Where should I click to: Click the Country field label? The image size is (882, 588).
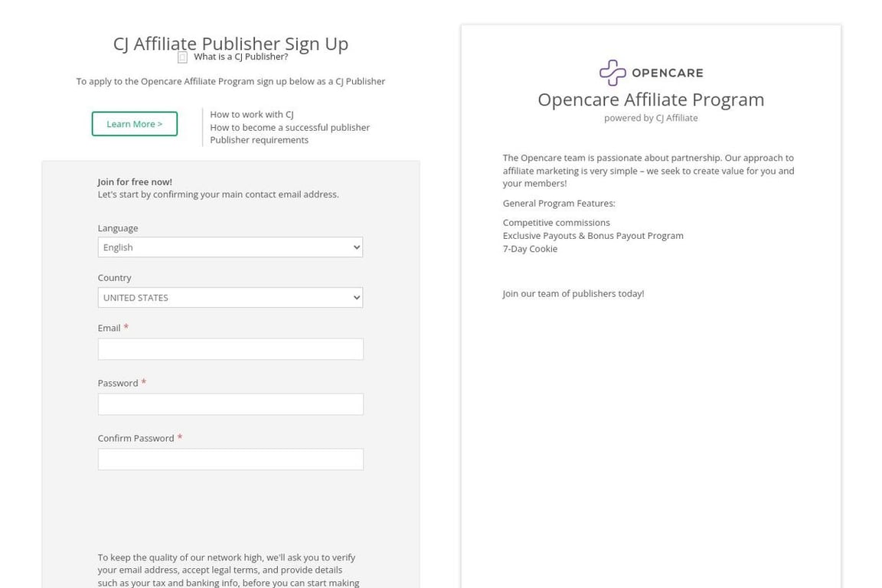(x=114, y=278)
